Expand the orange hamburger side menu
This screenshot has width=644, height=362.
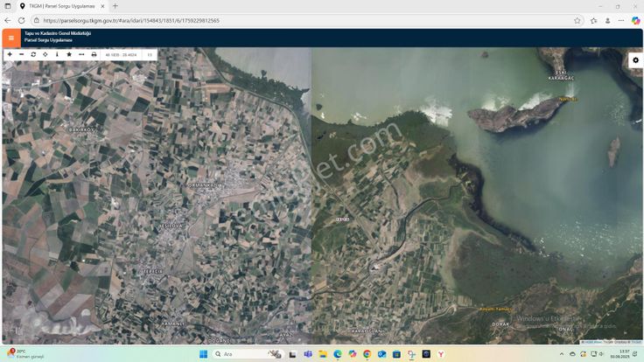[x=10, y=38]
